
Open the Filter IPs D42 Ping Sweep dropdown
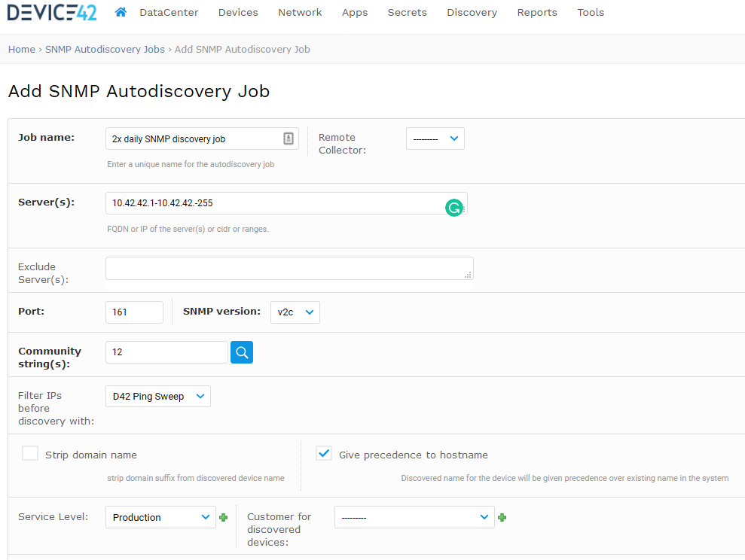tap(158, 396)
